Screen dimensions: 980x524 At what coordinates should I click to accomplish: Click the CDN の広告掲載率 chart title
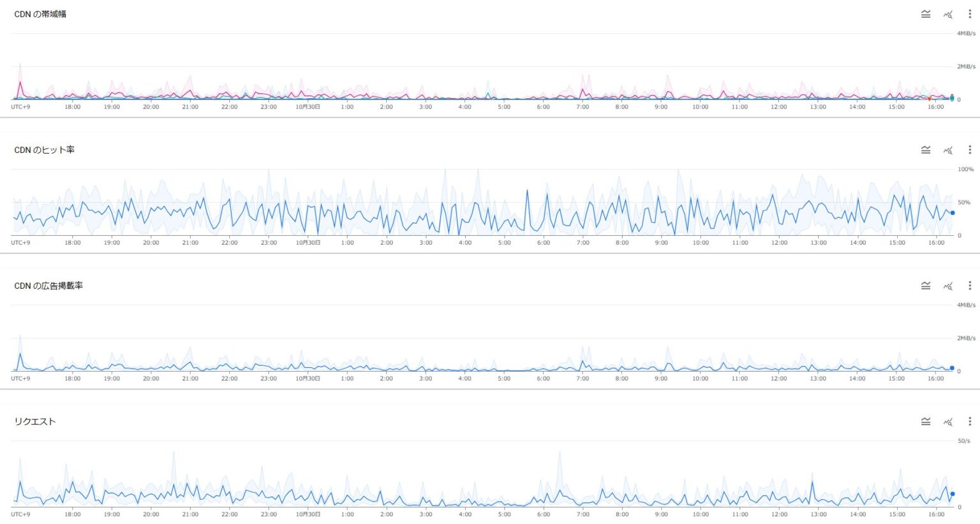(x=48, y=286)
